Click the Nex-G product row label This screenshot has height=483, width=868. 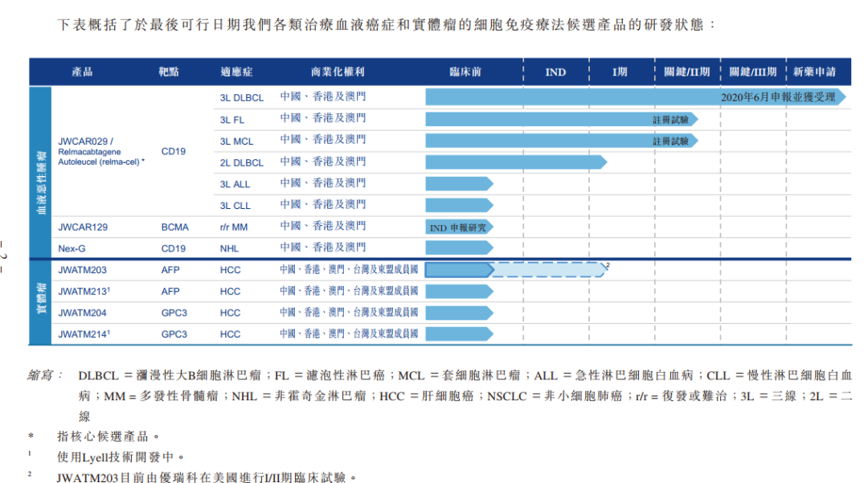(x=72, y=249)
